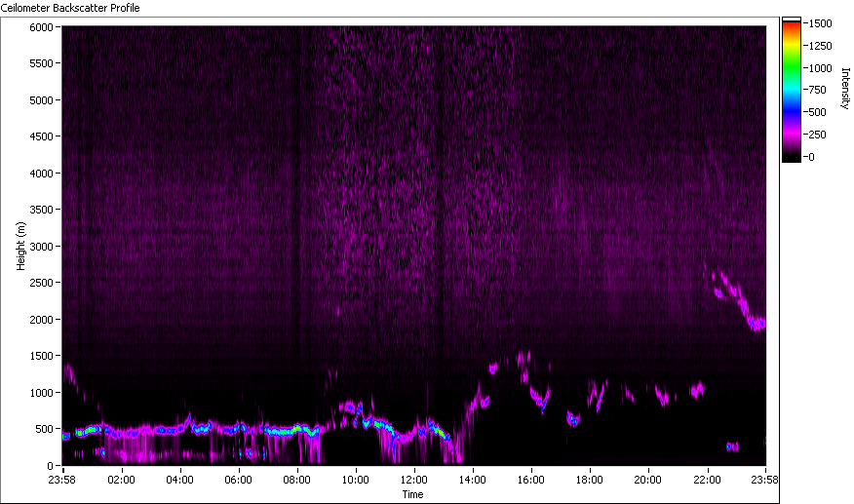Click the 06:00 time tick label
This screenshot has width=854, height=504.
[239, 480]
